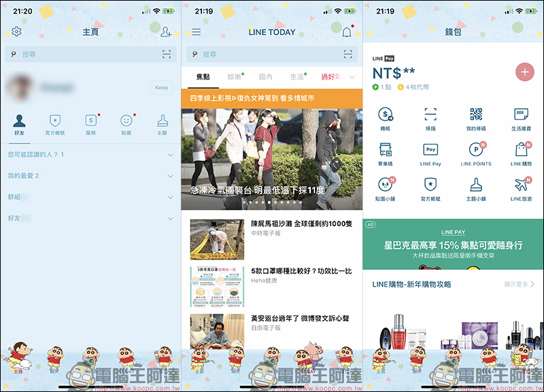Tap the scan icon in LINE TODAY search bar
The width and height of the screenshot is (544, 392).
[347, 54]
